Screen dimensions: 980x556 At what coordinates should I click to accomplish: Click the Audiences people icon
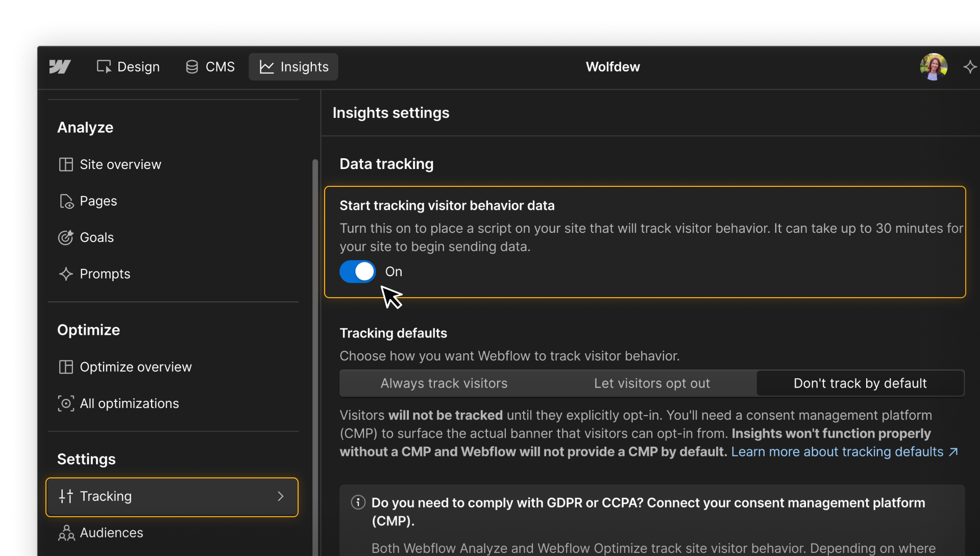pos(66,533)
